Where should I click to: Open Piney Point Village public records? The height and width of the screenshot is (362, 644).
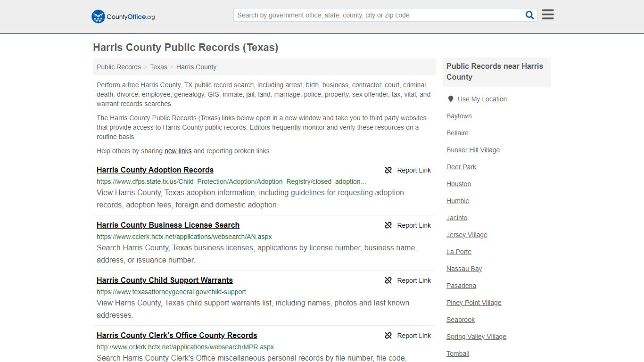474,303
